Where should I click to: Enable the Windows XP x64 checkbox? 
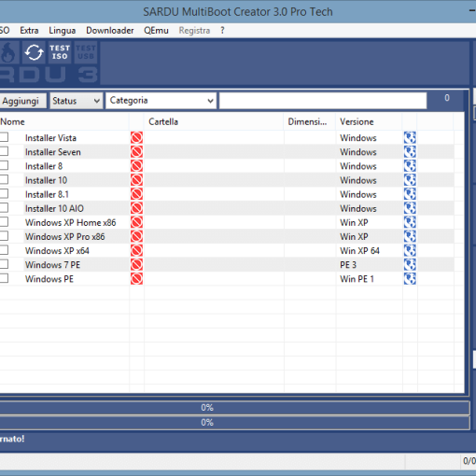[4, 250]
